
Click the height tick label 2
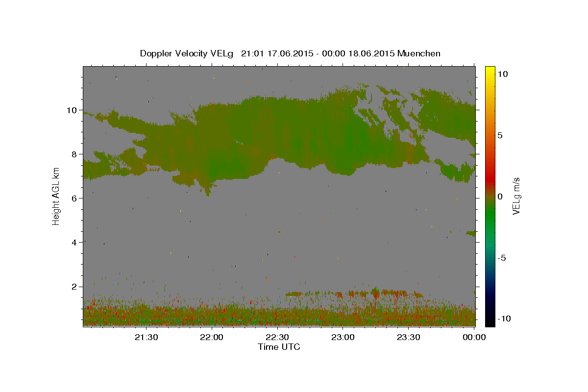75,286
